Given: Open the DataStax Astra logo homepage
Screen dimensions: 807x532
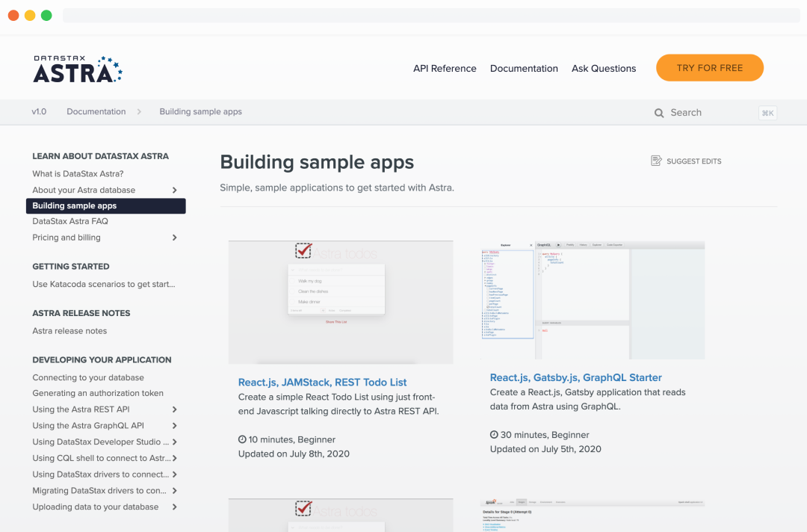Looking at the screenshot, I should [78, 69].
